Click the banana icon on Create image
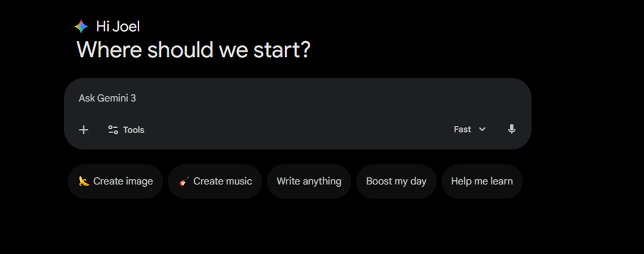This screenshot has width=644, height=254. tap(83, 181)
